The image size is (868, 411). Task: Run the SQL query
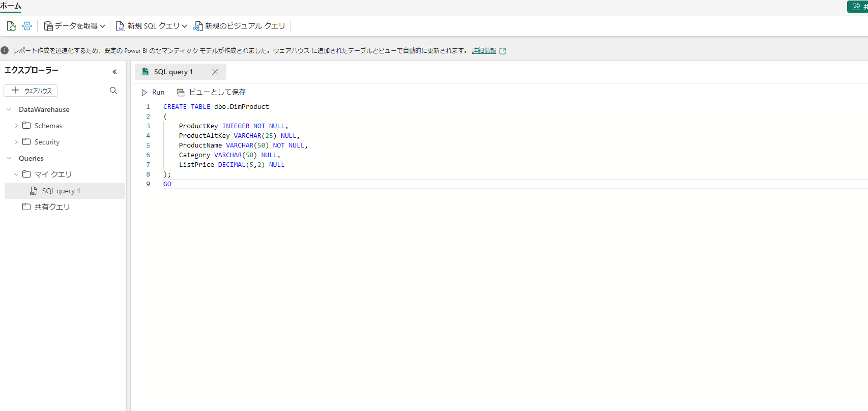click(153, 92)
